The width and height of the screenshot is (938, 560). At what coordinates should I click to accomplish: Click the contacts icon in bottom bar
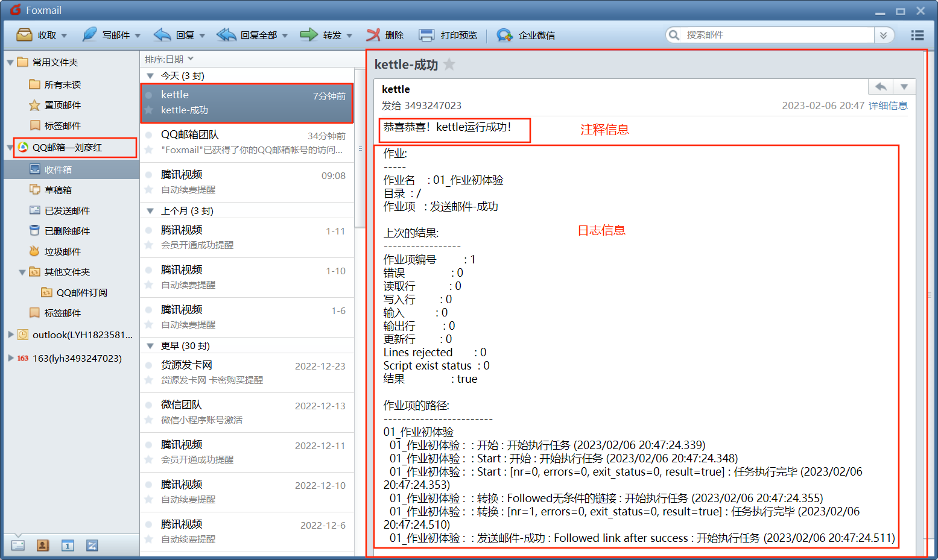tap(43, 546)
